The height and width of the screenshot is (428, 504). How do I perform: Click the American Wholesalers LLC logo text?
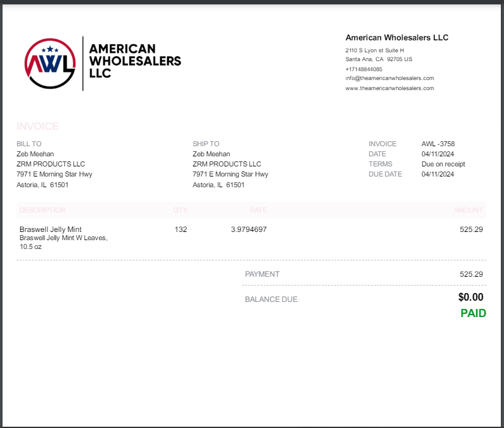coord(135,61)
